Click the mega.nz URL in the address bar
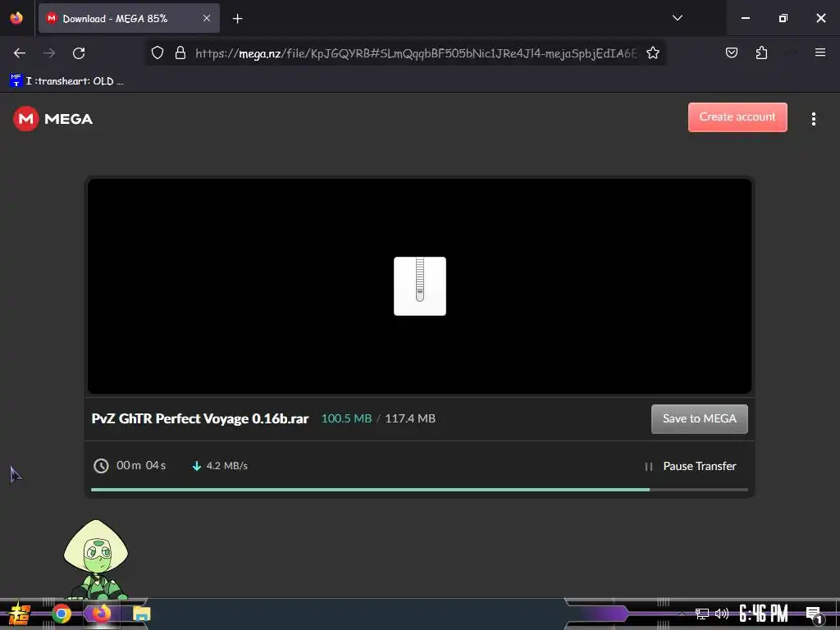This screenshot has height=630, width=840. 416,53
